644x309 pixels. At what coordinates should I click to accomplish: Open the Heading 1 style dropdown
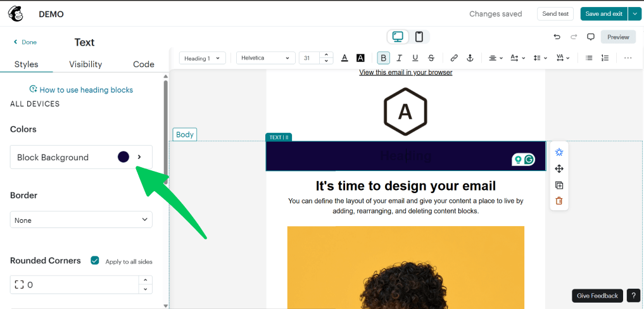pyautogui.click(x=202, y=58)
